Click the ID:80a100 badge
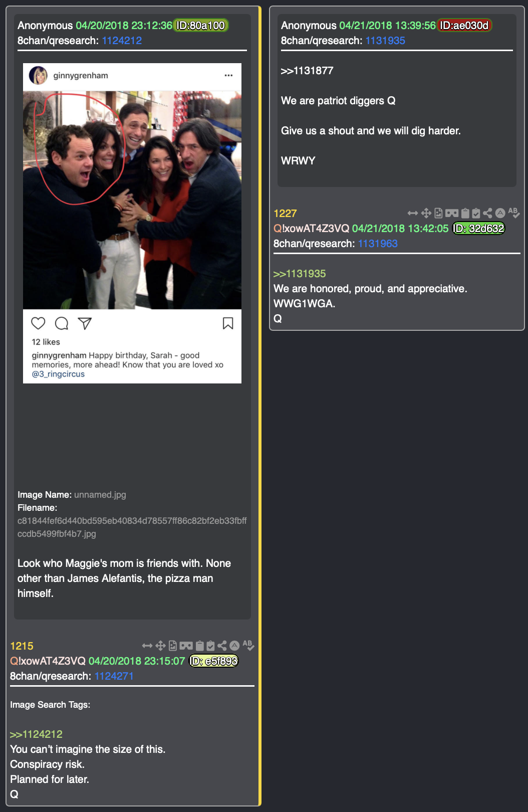The width and height of the screenshot is (528, 812). 201,26
